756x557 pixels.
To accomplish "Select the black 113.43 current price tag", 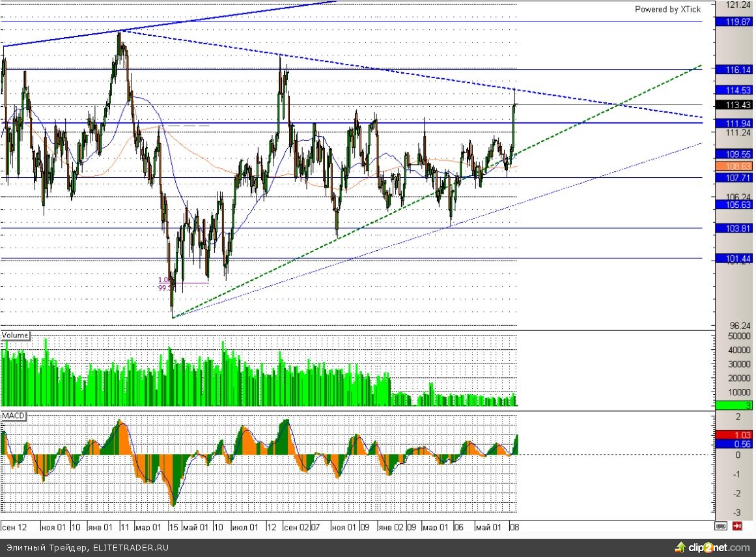I will (x=734, y=105).
